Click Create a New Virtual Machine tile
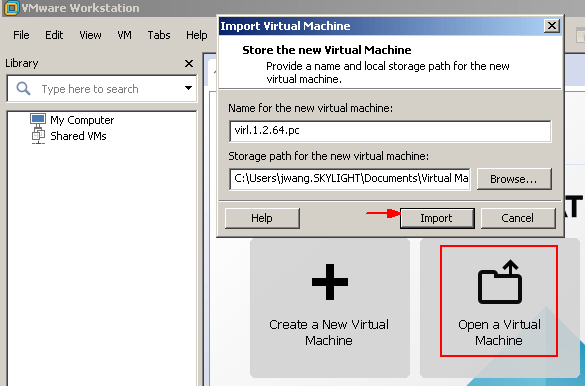The width and height of the screenshot is (585, 386). click(330, 308)
